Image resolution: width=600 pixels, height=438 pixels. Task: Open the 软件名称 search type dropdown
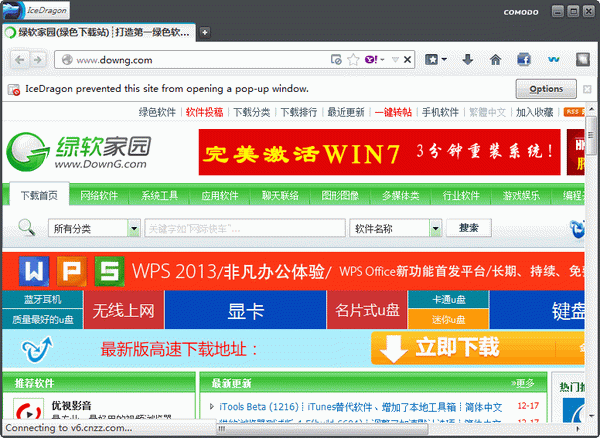[435, 228]
